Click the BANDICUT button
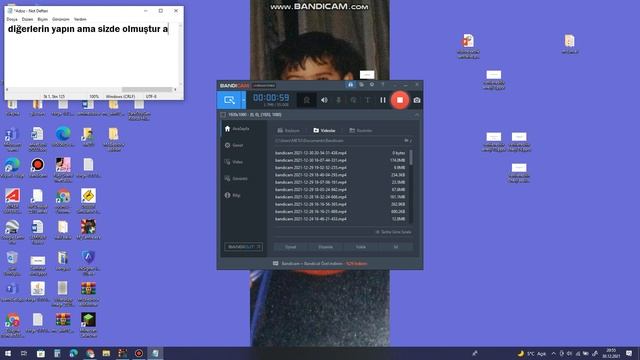Viewport: 640px width, 360px height. click(x=243, y=247)
